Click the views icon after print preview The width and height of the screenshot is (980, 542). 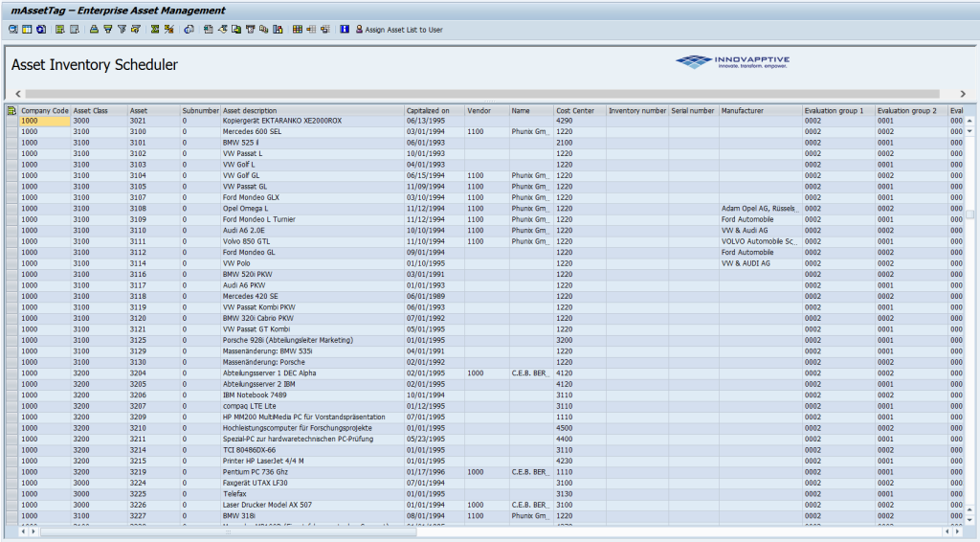pyautogui.click(x=208, y=30)
